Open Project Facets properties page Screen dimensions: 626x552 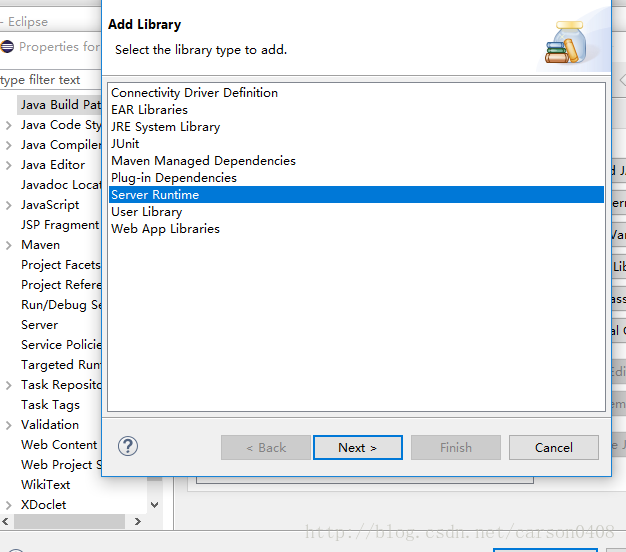click(61, 265)
